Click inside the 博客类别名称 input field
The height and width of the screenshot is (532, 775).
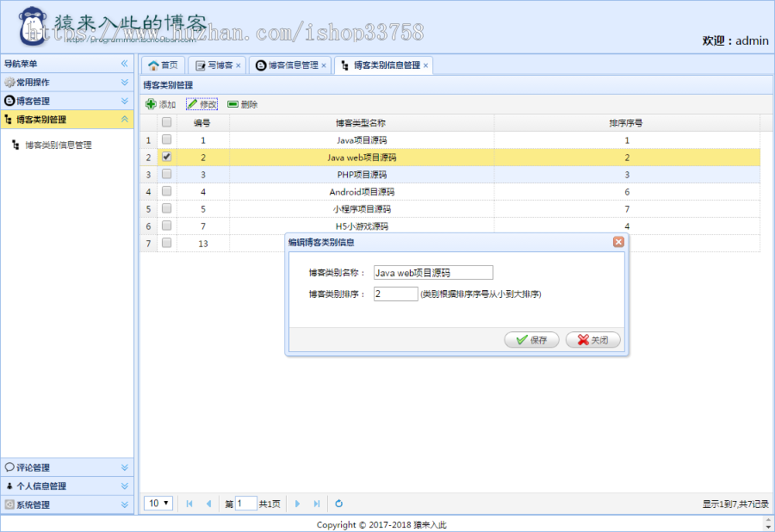[431, 271]
